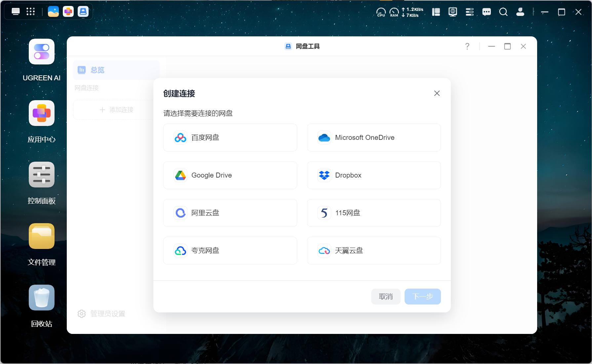Click the 取消 cancel button
The height and width of the screenshot is (364, 592).
pyautogui.click(x=386, y=297)
